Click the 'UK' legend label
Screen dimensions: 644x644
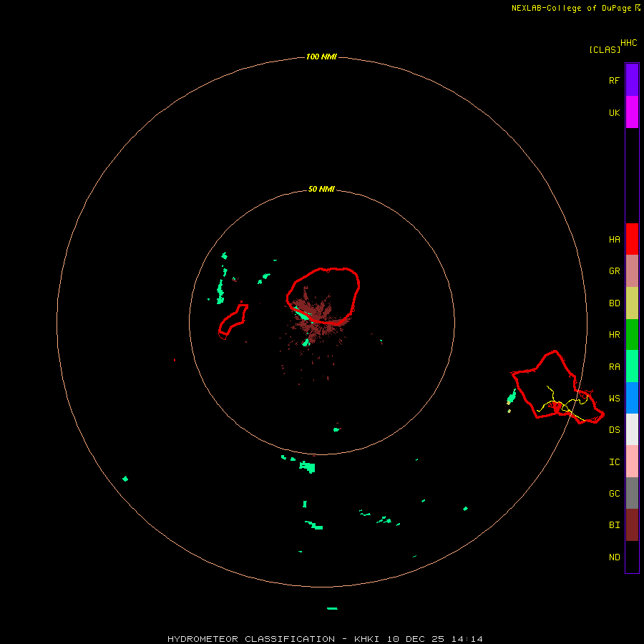pos(614,112)
